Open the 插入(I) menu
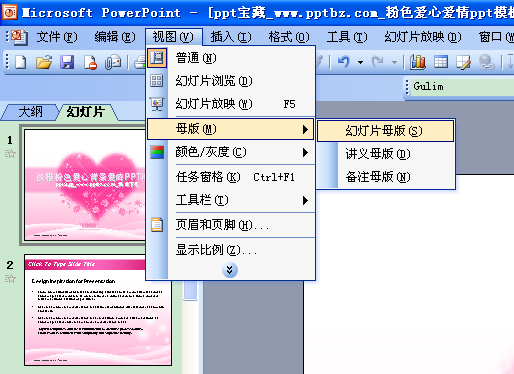514x374 pixels. 231,37
